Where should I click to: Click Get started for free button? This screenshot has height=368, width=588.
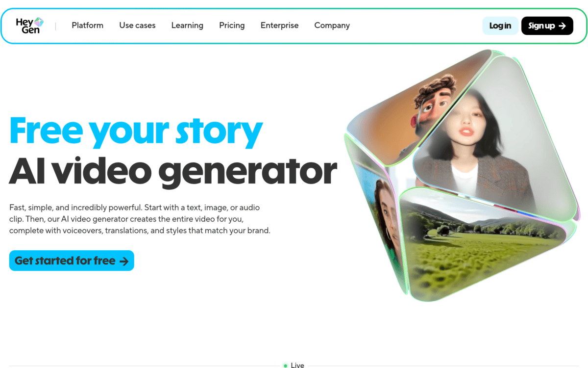tap(72, 261)
